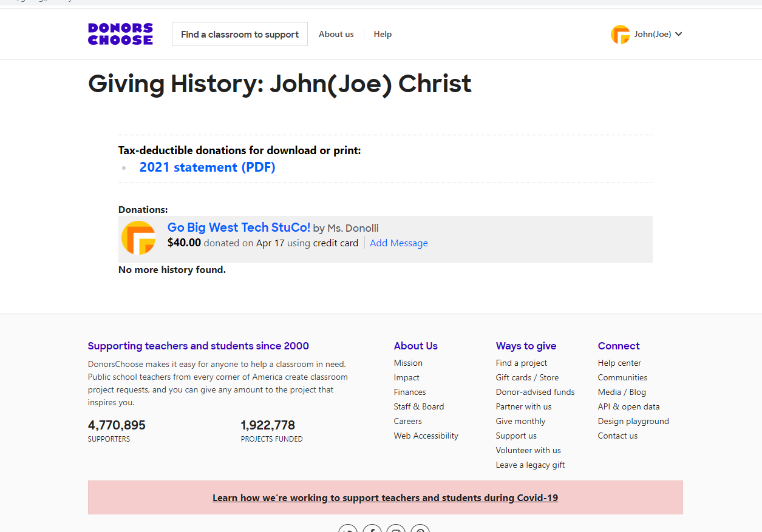Screen dimensions: 762x532
Task: Open the Help center footer link
Action: coord(619,363)
